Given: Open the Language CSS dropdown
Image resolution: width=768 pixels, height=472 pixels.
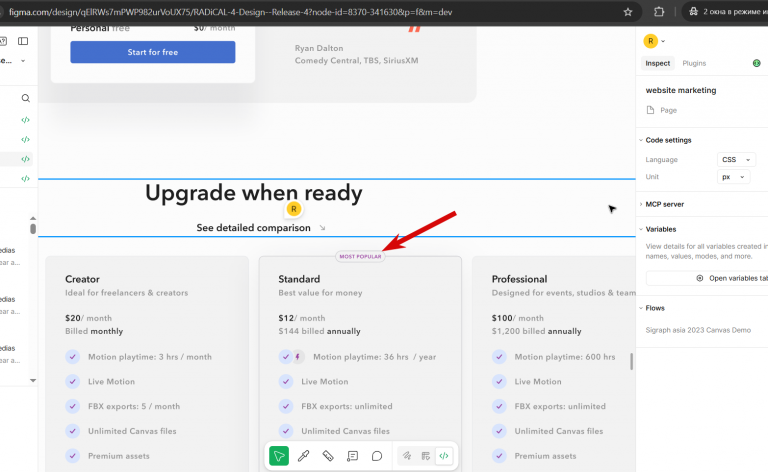Looking at the screenshot, I should 736,160.
